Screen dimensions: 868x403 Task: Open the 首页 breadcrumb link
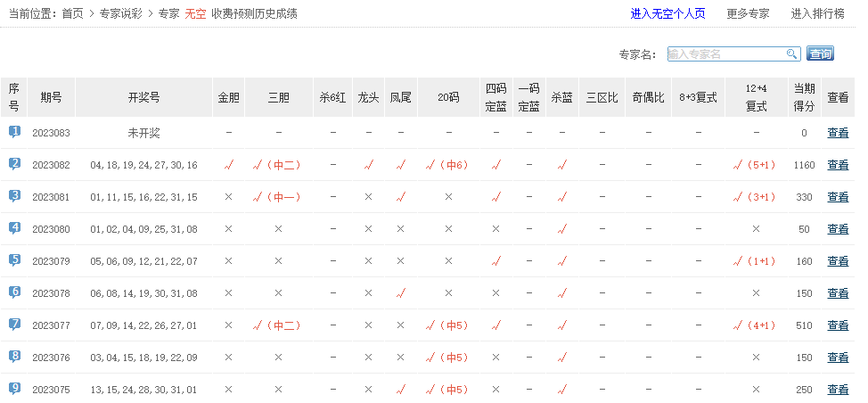click(x=72, y=13)
